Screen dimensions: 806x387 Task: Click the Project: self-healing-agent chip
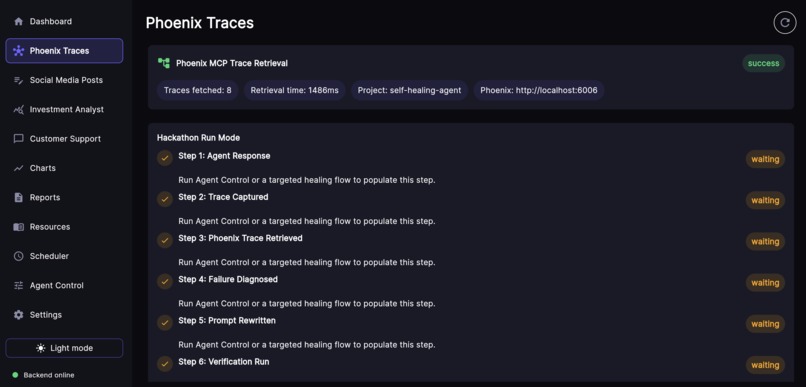[x=409, y=90]
